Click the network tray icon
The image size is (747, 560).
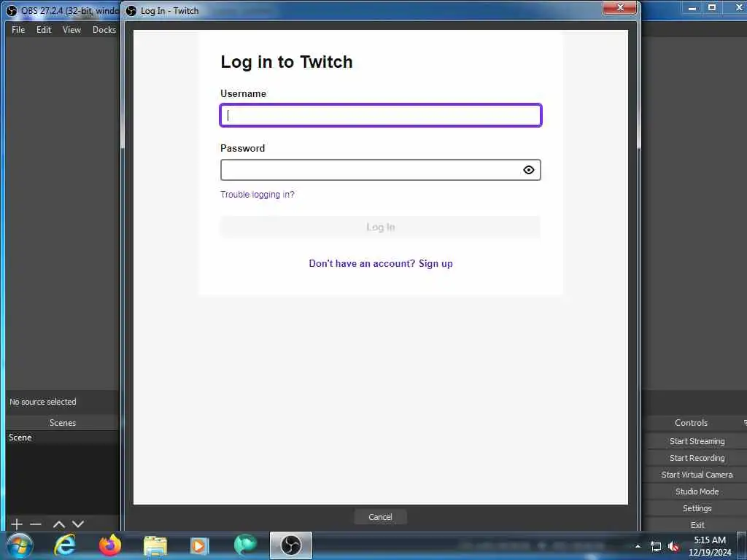click(656, 547)
